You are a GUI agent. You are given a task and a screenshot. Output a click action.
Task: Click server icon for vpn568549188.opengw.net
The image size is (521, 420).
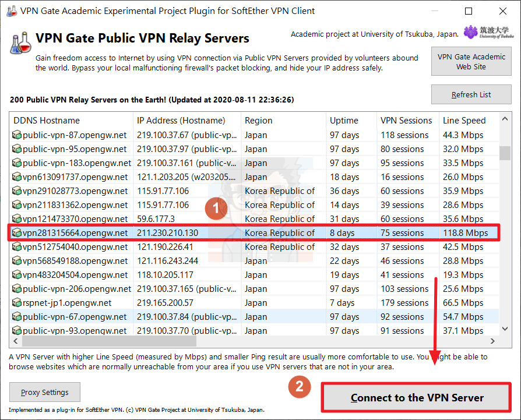coord(17,261)
